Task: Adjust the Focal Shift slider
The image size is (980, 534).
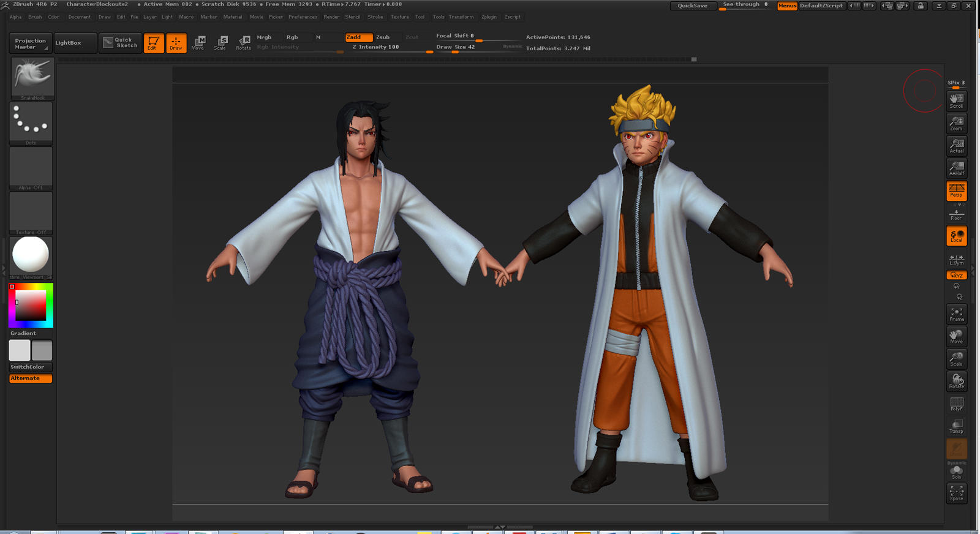Action: (478, 36)
